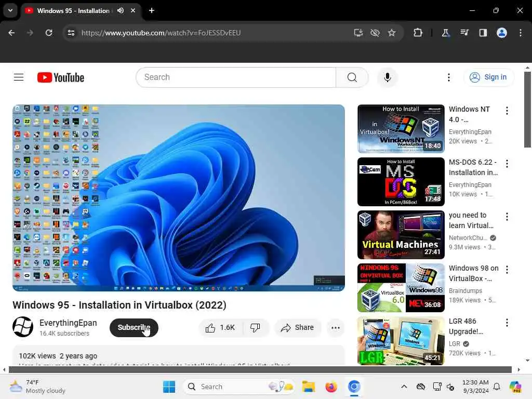Open options menu for Windows 98 on VirtualBox
This screenshot has height=399, width=532.
pyautogui.click(x=507, y=270)
